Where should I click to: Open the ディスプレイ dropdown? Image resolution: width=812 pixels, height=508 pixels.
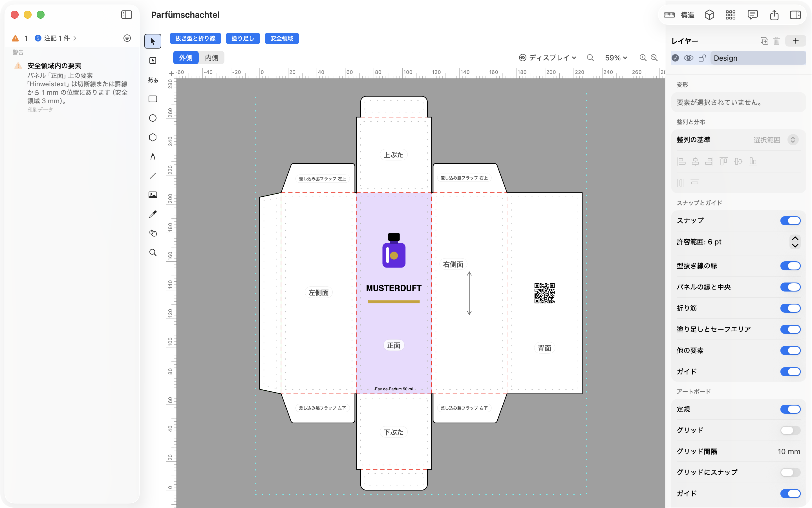tap(548, 58)
